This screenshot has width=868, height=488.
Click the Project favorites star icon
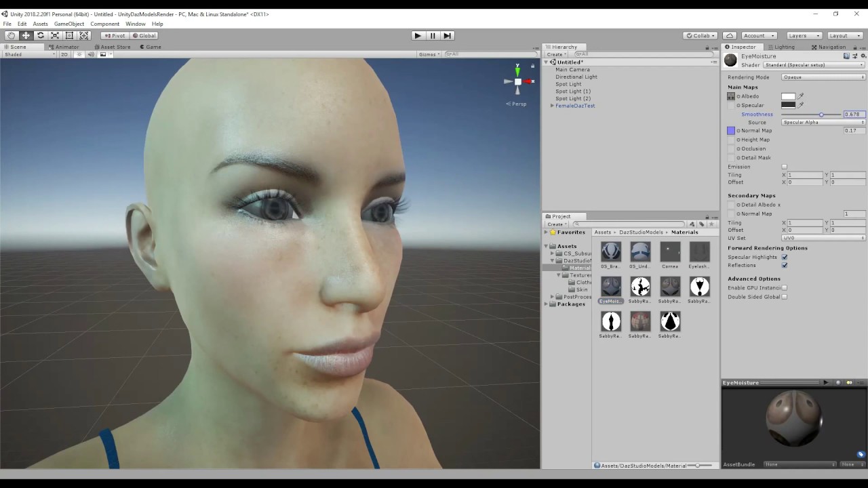711,224
